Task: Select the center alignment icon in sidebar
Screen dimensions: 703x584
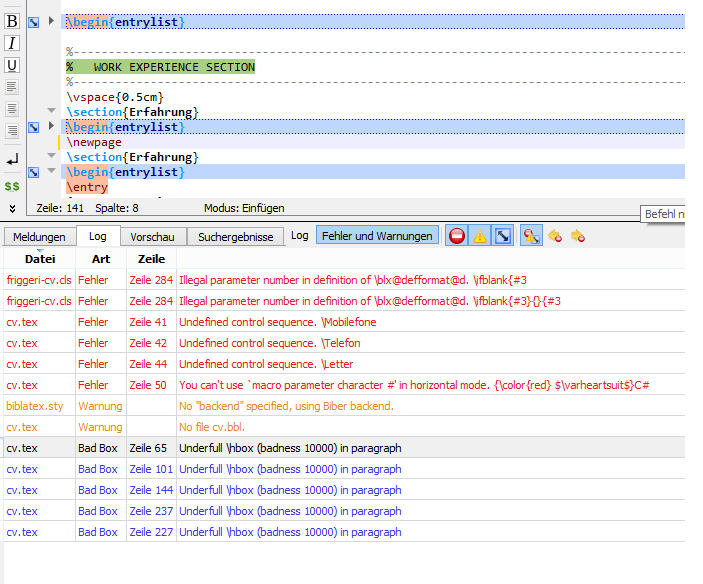Action: pos(12,108)
